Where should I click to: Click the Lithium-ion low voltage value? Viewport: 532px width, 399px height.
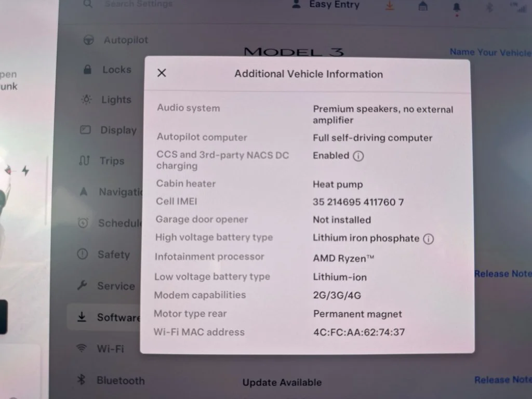(x=340, y=277)
